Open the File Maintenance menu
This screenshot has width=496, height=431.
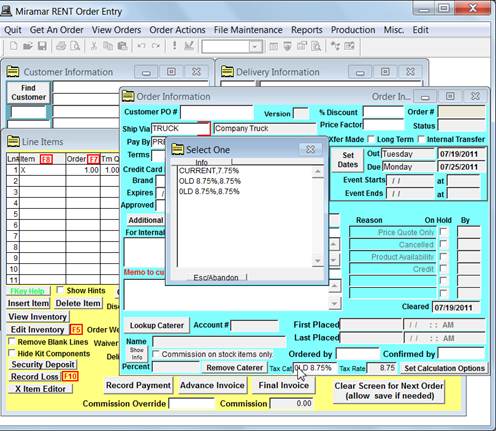click(248, 30)
